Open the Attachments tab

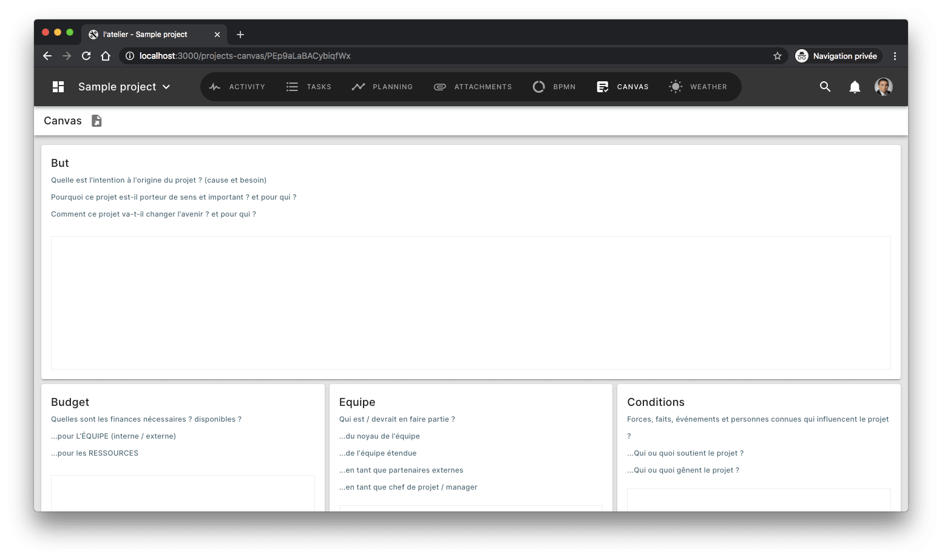click(x=473, y=87)
